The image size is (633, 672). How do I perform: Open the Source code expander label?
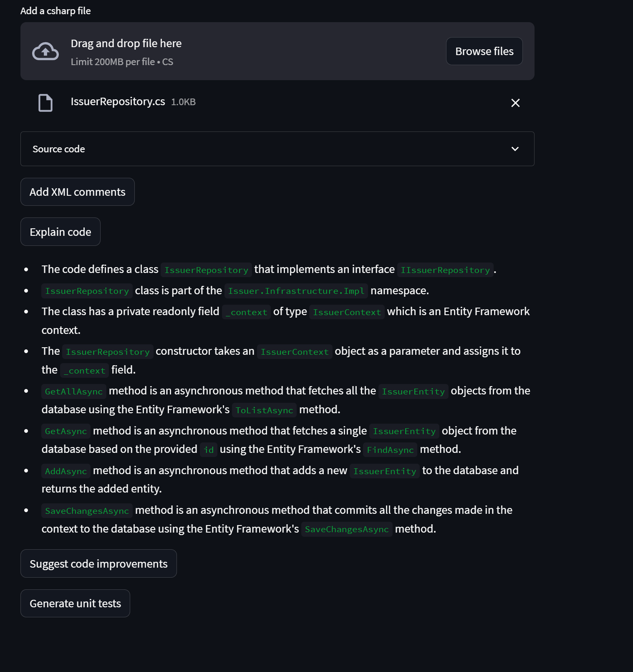pyautogui.click(x=59, y=149)
